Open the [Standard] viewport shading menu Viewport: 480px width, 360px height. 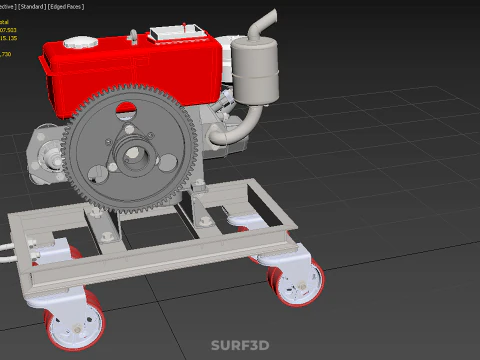coord(32,7)
